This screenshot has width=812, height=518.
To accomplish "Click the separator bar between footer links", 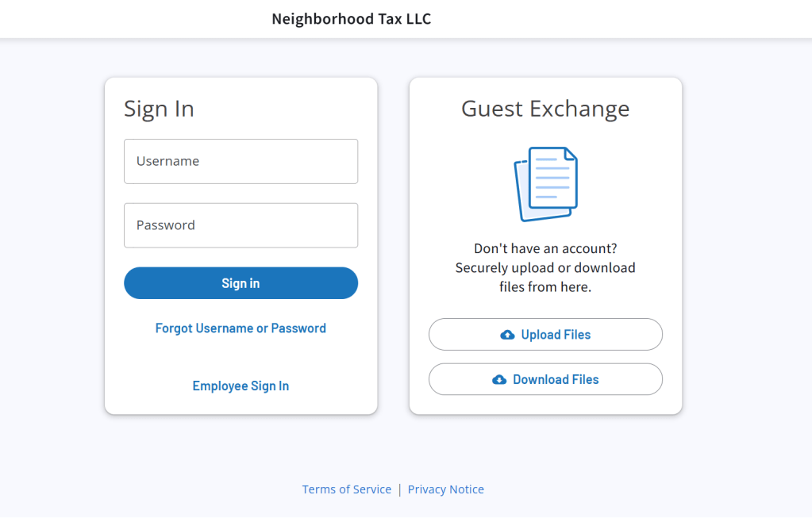I will coord(400,489).
